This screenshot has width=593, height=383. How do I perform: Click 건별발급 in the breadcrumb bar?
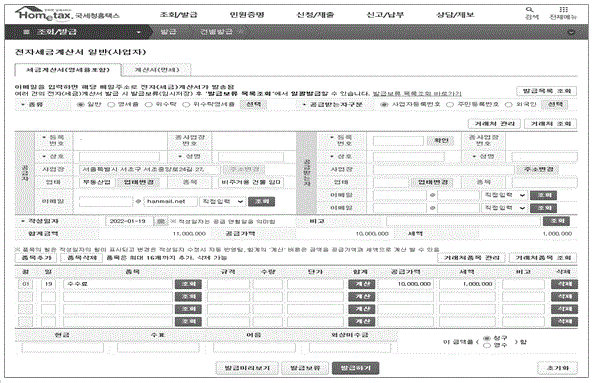click(216, 32)
